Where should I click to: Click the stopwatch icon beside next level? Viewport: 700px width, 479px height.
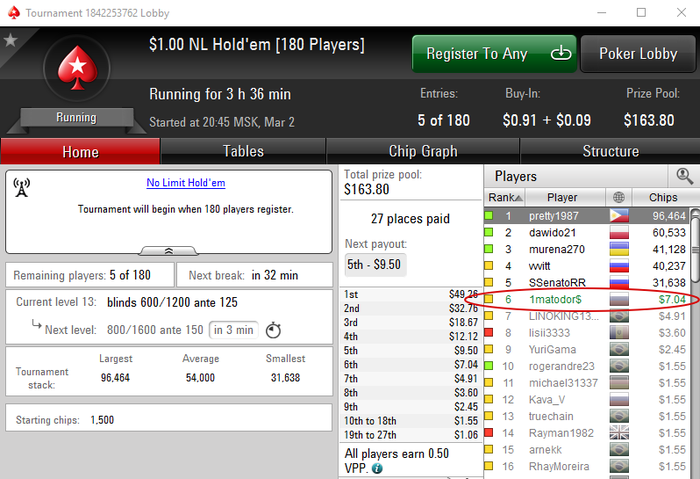tap(273, 330)
